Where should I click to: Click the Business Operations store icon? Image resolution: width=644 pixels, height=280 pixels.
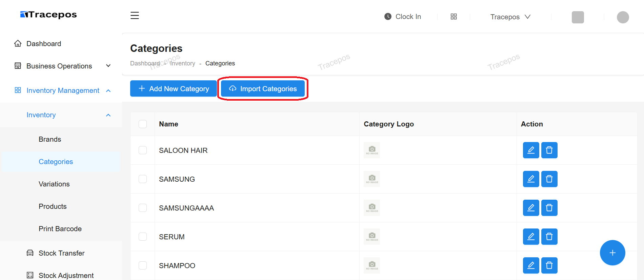click(x=18, y=66)
